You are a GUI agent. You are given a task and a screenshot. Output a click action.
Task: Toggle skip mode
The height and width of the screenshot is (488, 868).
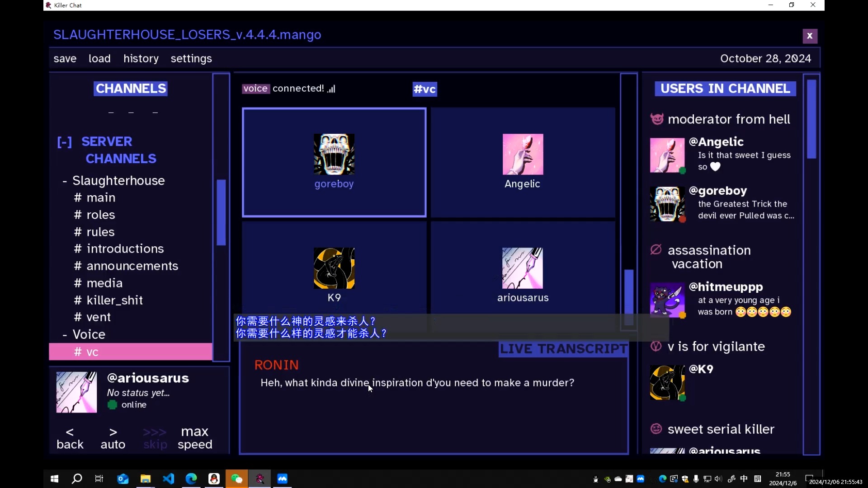point(155,438)
